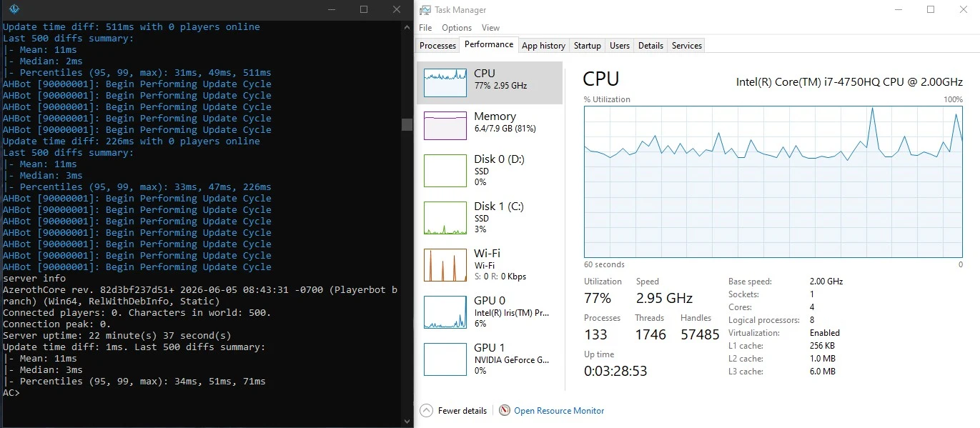Select GPU 0 Intel Iris graph thumbnail
980x428 pixels.
446,312
